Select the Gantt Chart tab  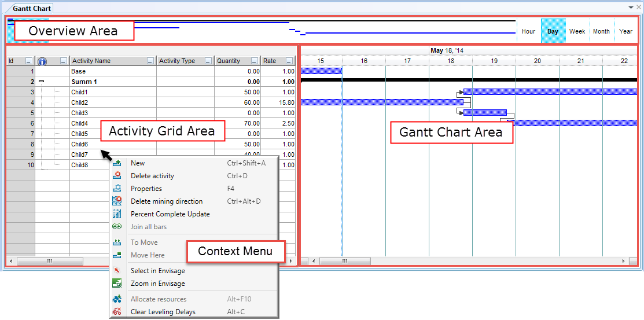pos(32,8)
